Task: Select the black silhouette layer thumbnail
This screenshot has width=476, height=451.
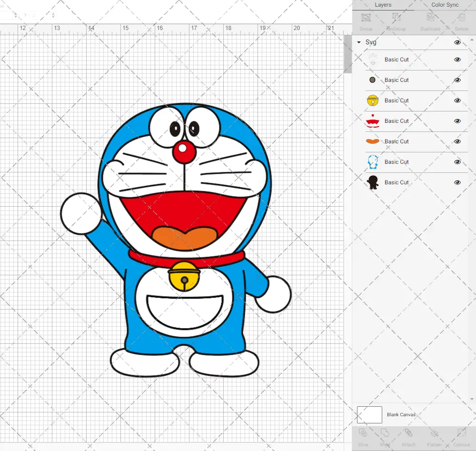Action: click(373, 182)
